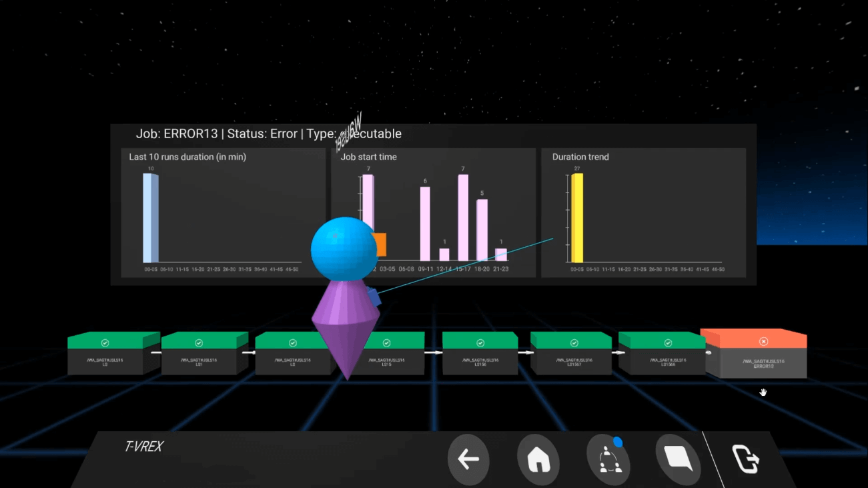Click the 18-20 bar showing value 5
This screenshot has width=868, height=488.
tap(482, 230)
